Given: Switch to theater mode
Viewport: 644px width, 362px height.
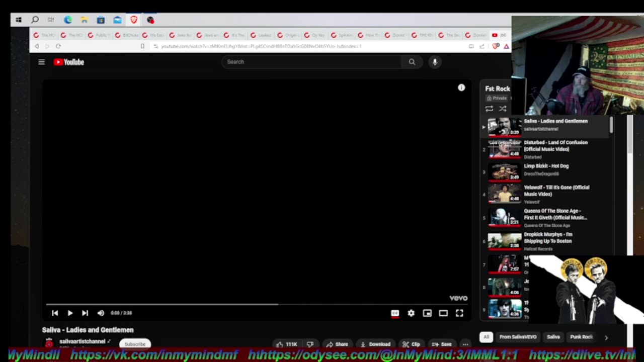Looking at the screenshot, I should 443,313.
